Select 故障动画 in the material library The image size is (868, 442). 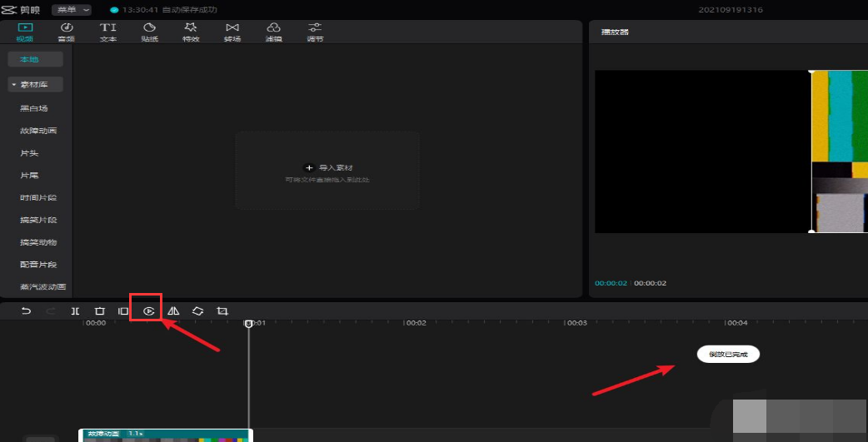38,131
